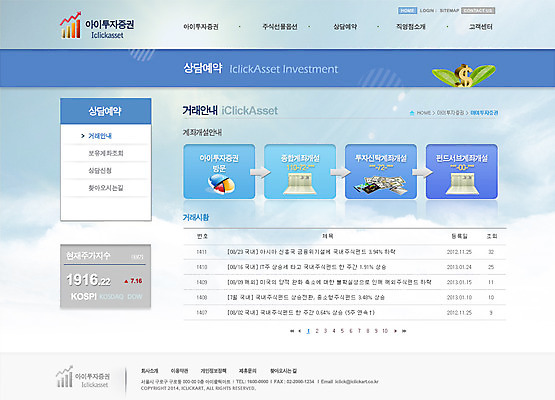Click date 2013.01.15 in post 1409 row
Screen dimensions: 555x400
[x=459, y=282]
